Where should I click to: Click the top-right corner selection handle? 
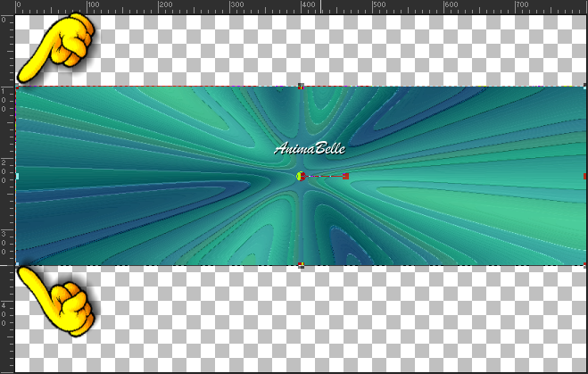(x=585, y=87)
